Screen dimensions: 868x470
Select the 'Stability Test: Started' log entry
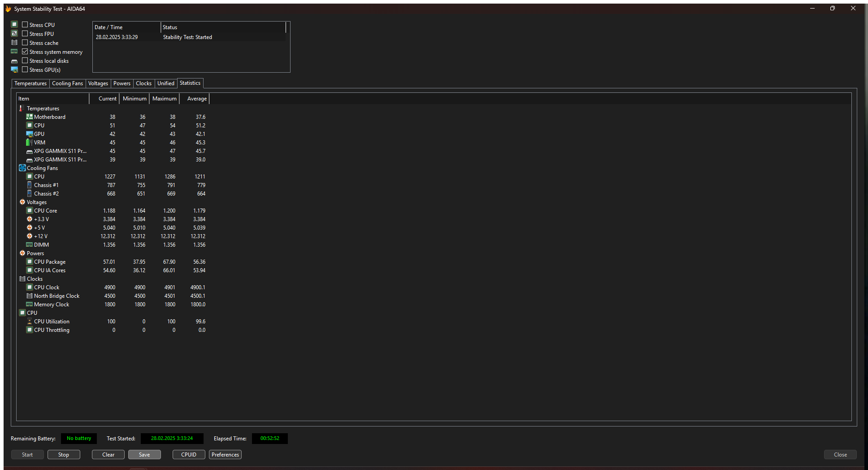coord(189,37)
